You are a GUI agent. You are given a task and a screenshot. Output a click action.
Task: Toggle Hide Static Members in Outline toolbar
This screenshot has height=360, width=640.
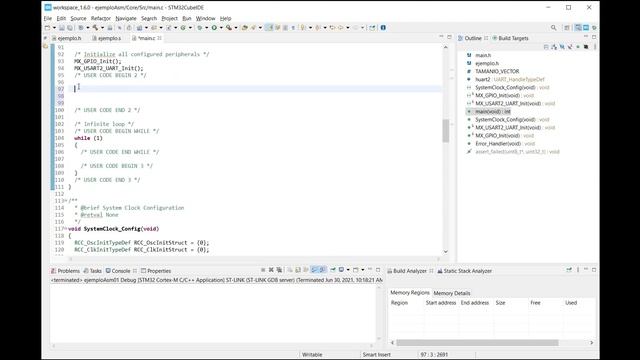click(x=570, y=47)
